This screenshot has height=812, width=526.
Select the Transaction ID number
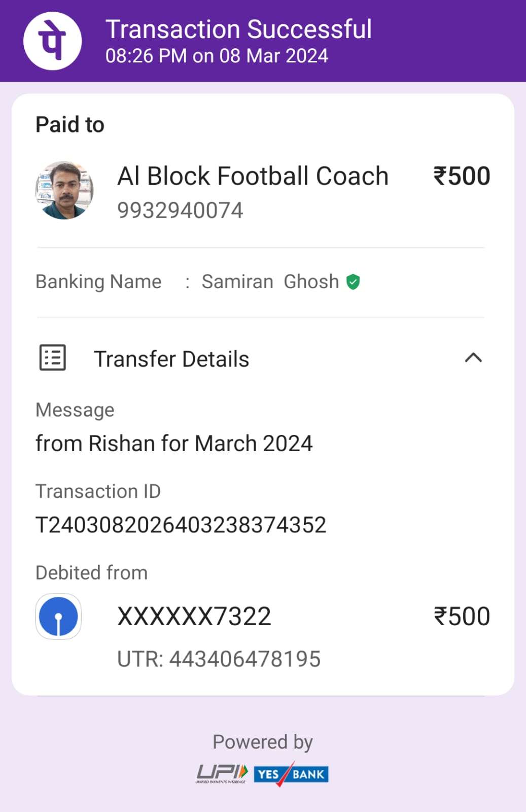181,525
